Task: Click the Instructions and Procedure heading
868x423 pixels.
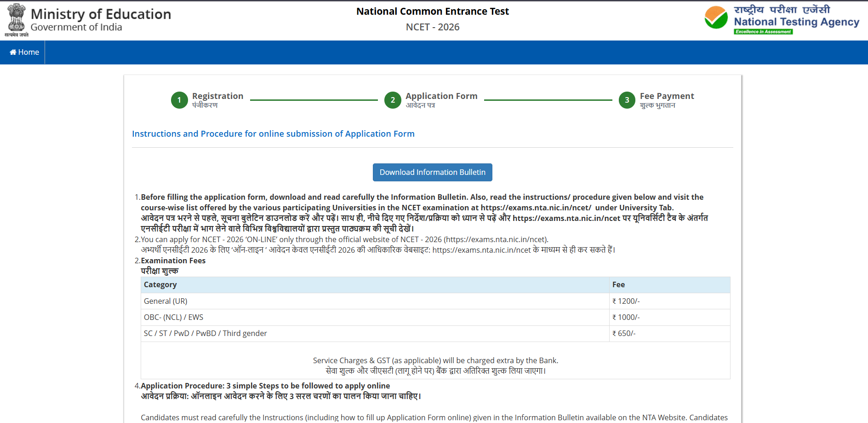Action: click(x=273, y=134)
